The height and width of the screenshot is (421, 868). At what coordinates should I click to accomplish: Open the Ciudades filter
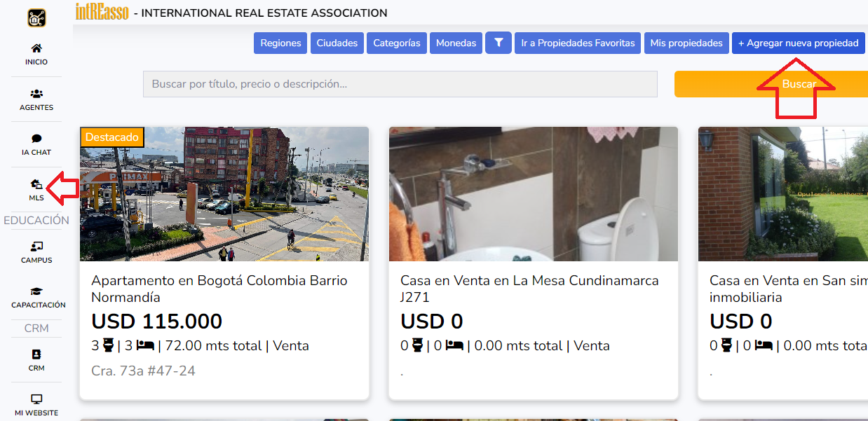click(337, 43)
